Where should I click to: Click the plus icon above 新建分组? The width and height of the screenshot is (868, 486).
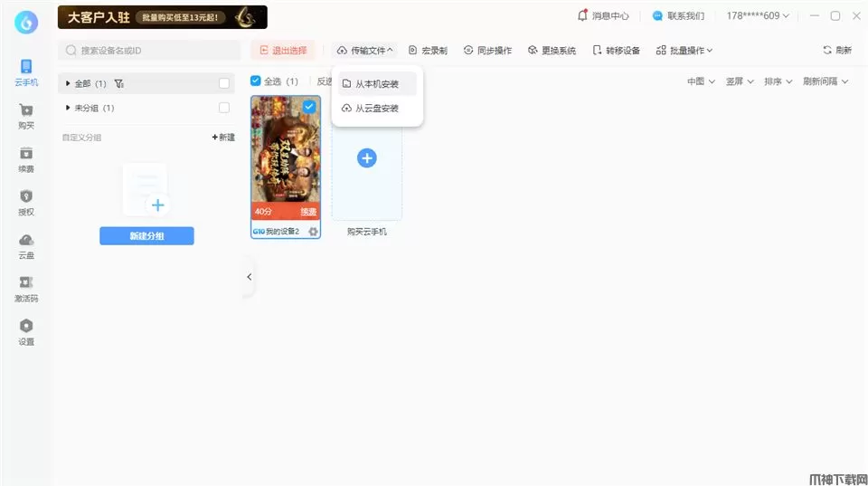tap(157, 205)
